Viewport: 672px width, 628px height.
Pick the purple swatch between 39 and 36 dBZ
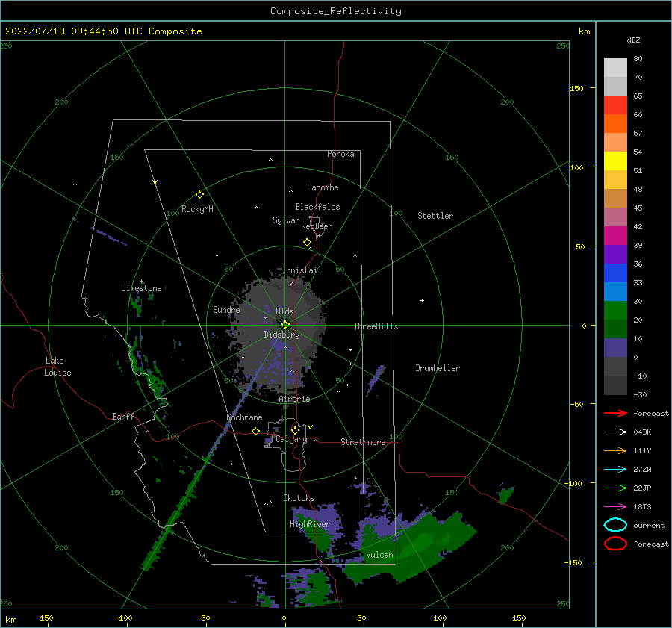pyautogui.click(x=615, y=255)
